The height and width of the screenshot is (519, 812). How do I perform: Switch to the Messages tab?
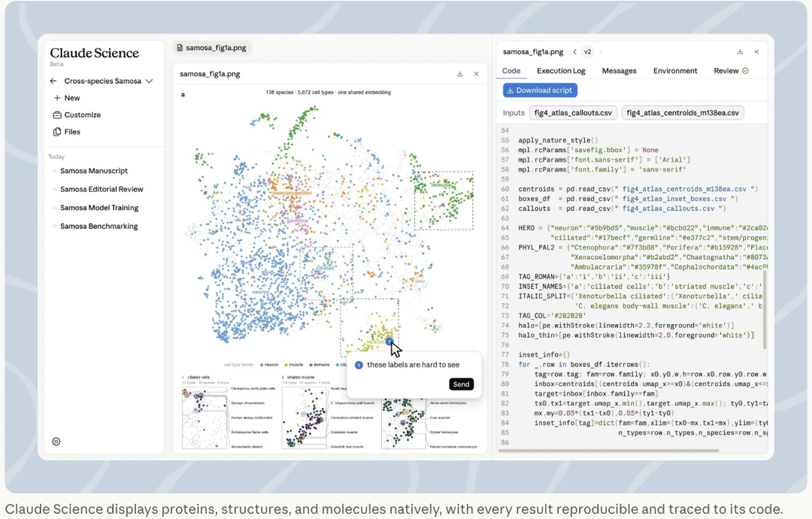tap(619, 71)
